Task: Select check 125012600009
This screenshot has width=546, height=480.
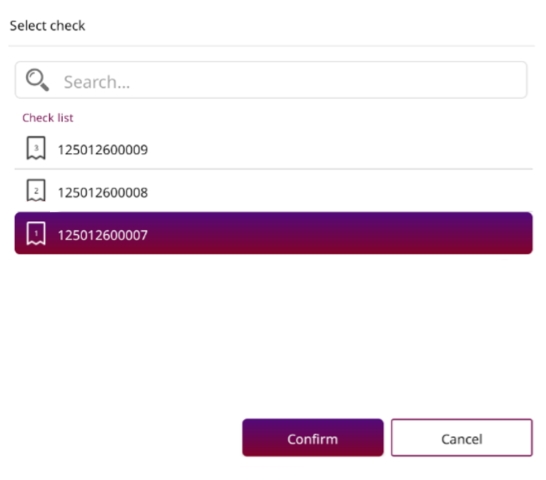Action: 273,149
